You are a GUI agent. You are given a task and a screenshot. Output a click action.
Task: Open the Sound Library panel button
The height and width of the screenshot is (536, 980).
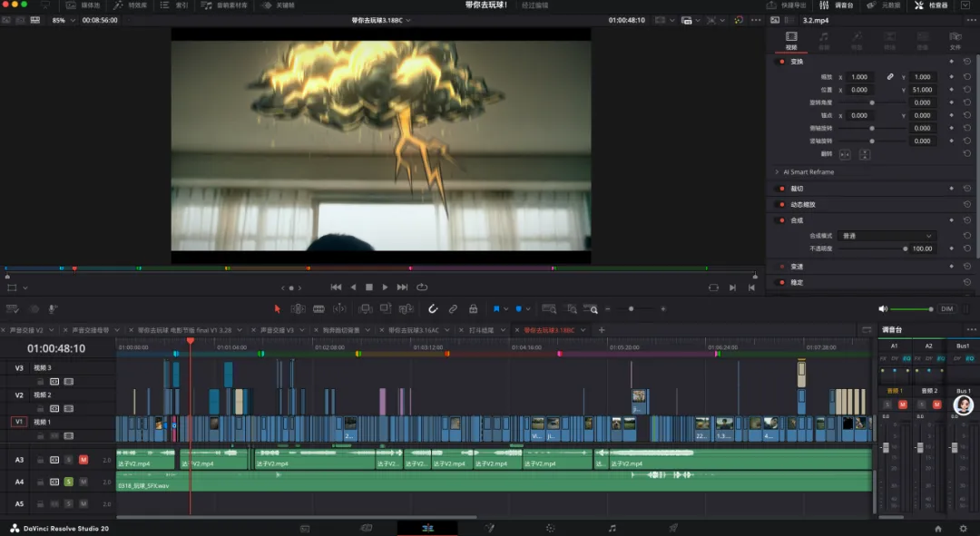(x=224, y=5)
